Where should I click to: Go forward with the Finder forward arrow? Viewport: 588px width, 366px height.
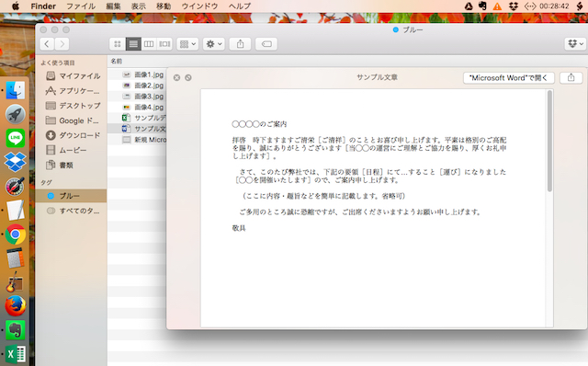coord(62,44)
